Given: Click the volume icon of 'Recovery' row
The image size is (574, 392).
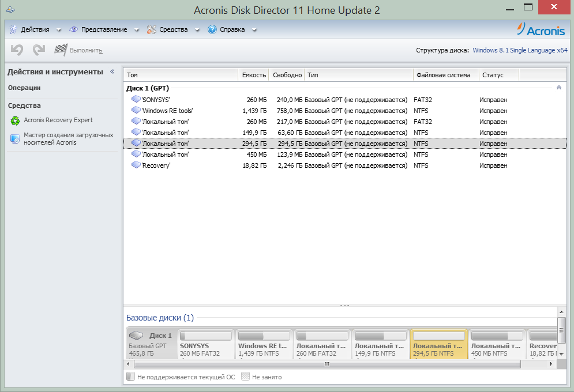Looking at the screenshot, I should [136, 165].
